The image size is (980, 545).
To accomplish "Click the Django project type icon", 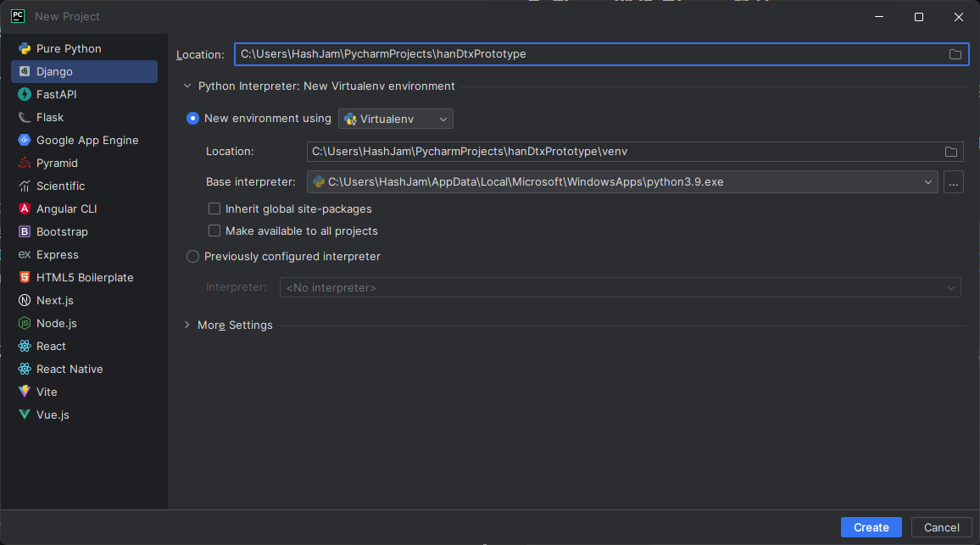I will point(25,71).
